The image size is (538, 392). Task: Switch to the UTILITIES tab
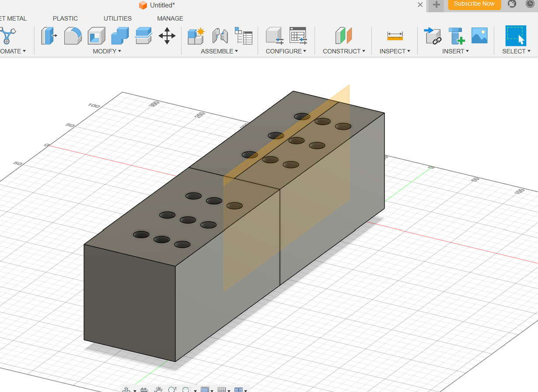(118, 18)
